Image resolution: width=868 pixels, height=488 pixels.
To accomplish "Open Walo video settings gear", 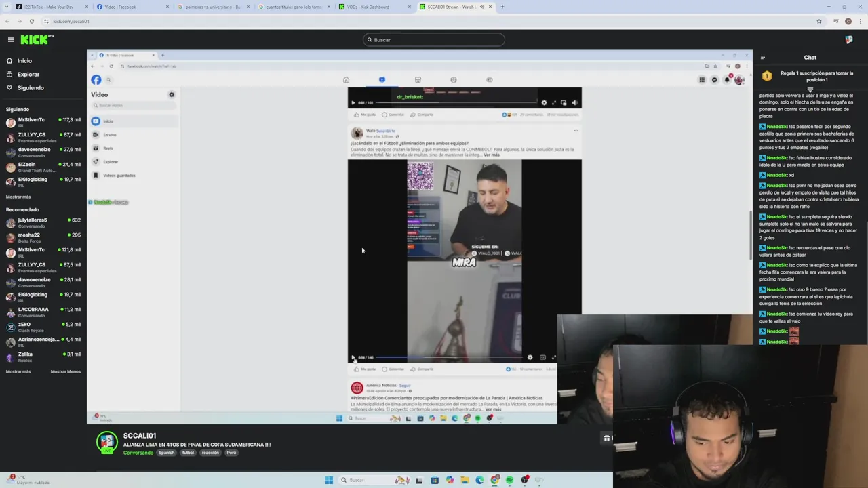I will click(530, 357).
